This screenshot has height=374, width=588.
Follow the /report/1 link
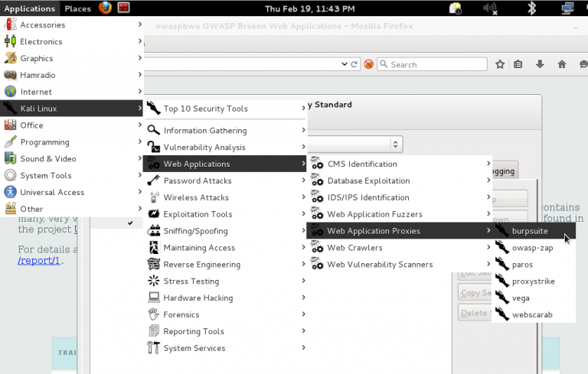(39, 261)
